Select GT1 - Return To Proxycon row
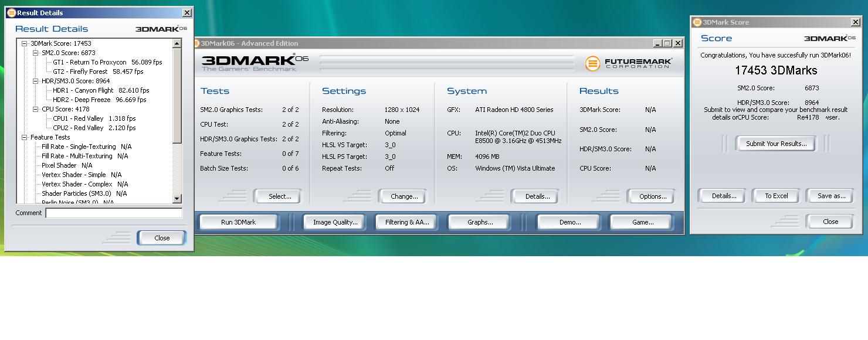The width and height of the screenshot is (868, 340). click(x=107, y=62)
